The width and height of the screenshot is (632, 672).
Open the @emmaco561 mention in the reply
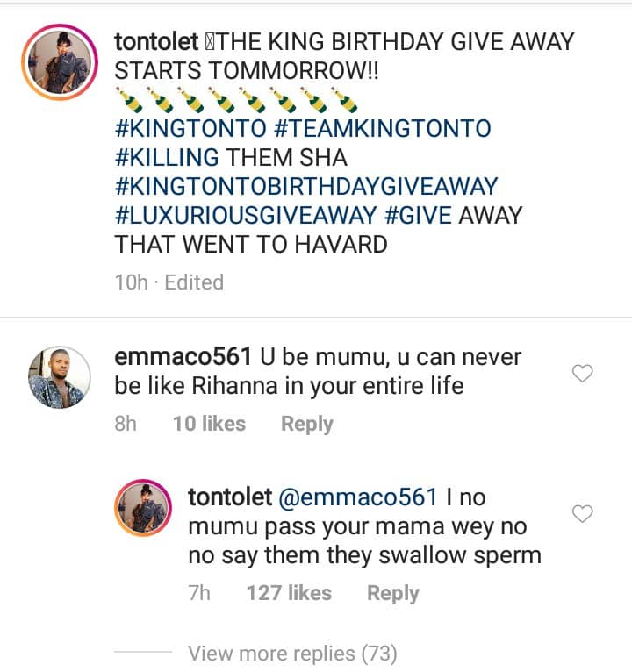(356, 497)
